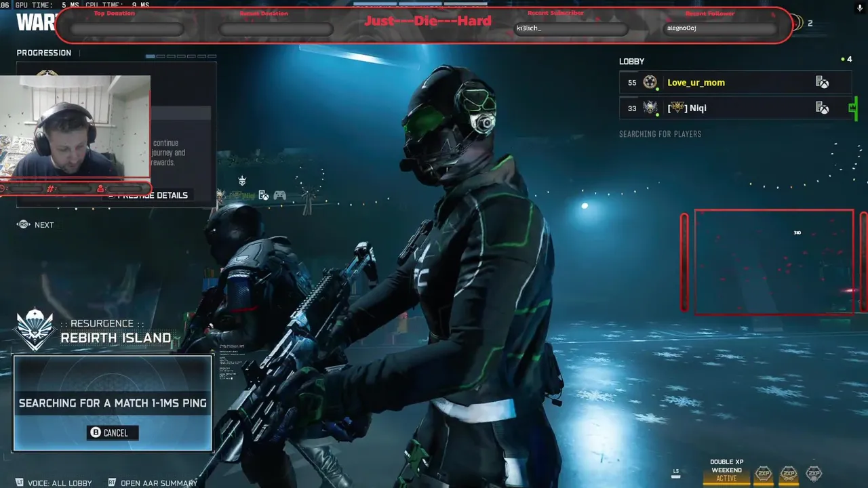Click the PROGRESSION panel header
Viewport: 868px width, 488px height.
click(44, 53)
